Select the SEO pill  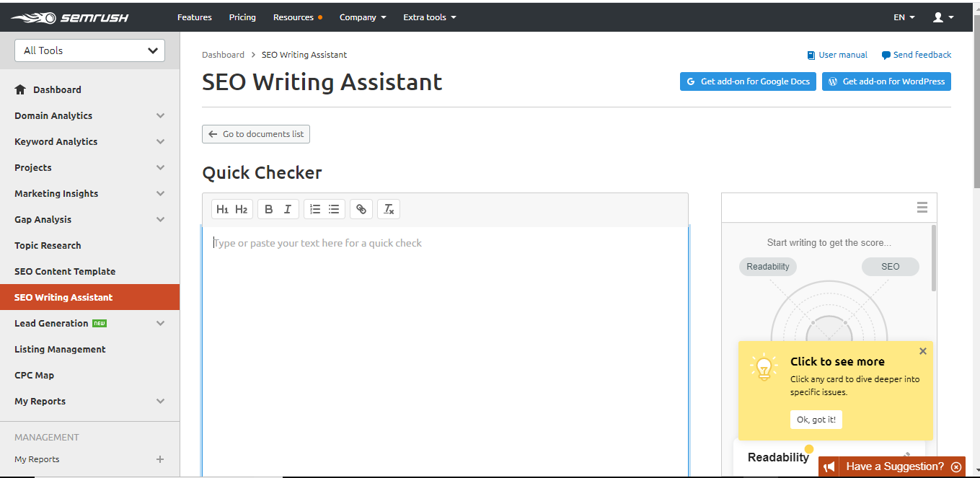coord(891,267)
